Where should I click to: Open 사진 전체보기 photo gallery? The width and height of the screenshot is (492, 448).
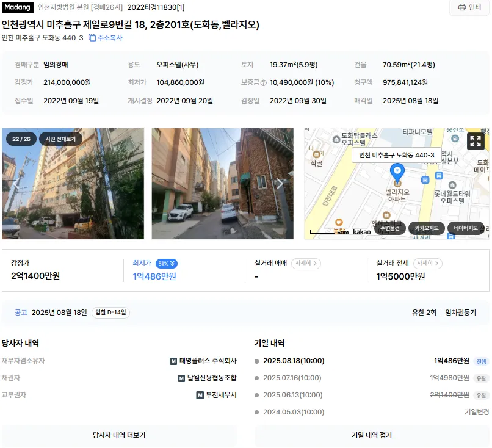(60, 139)
